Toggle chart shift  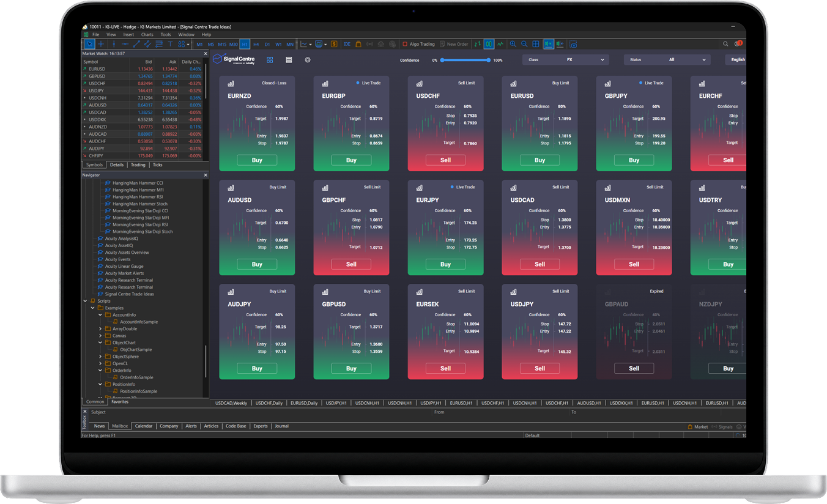tap(560, 44)
